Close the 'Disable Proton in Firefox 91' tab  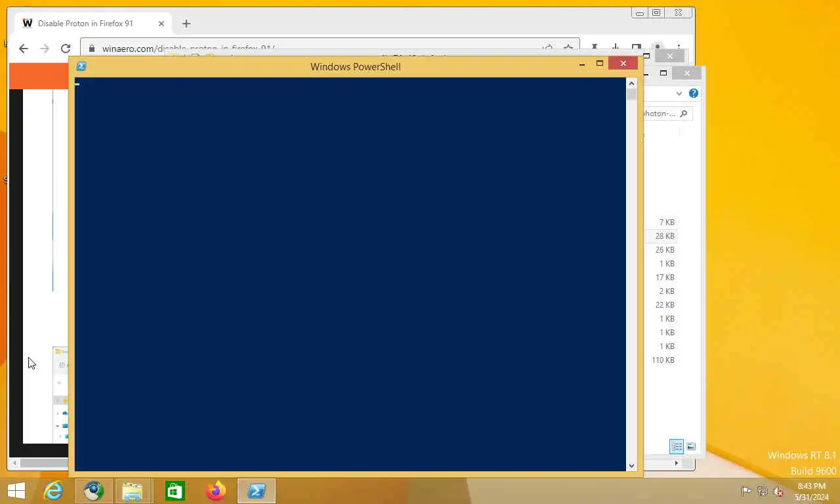tap(161, 24)
